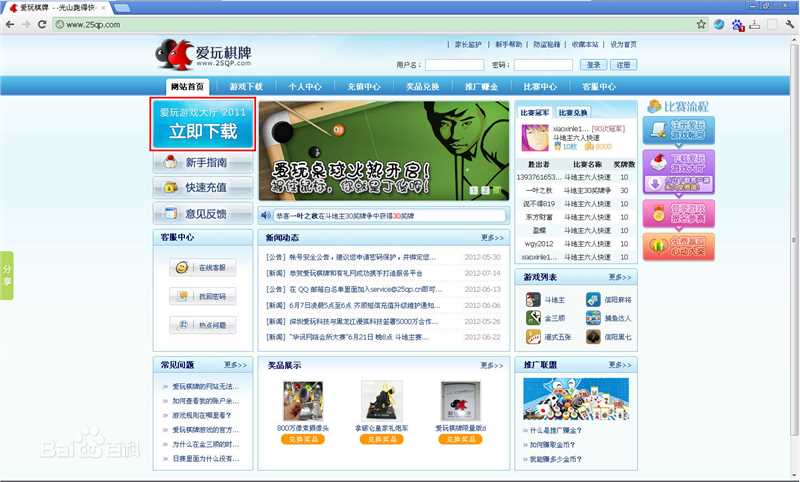Click the 登录 login button
800x482 pixels.
pyautogui.click(x=591, y=65)
